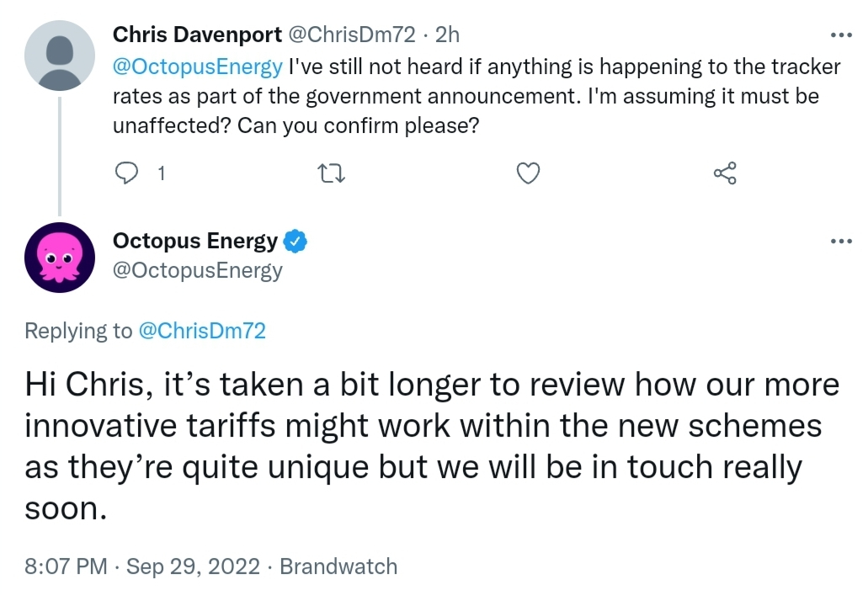Click the reply count 1 next to bubble
The image size is (868, 595).
(161, 174)
